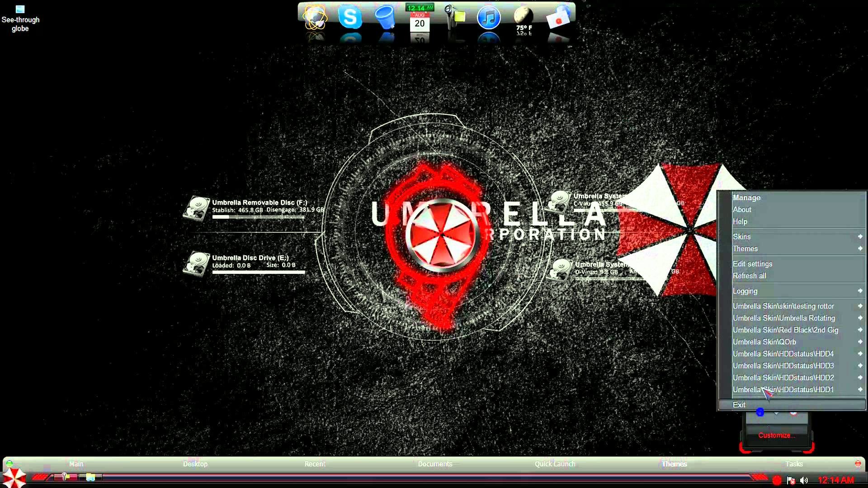Screen dimensions: 868x488
Task: Click Refresh all in the menu
Action: pos(749,275)
